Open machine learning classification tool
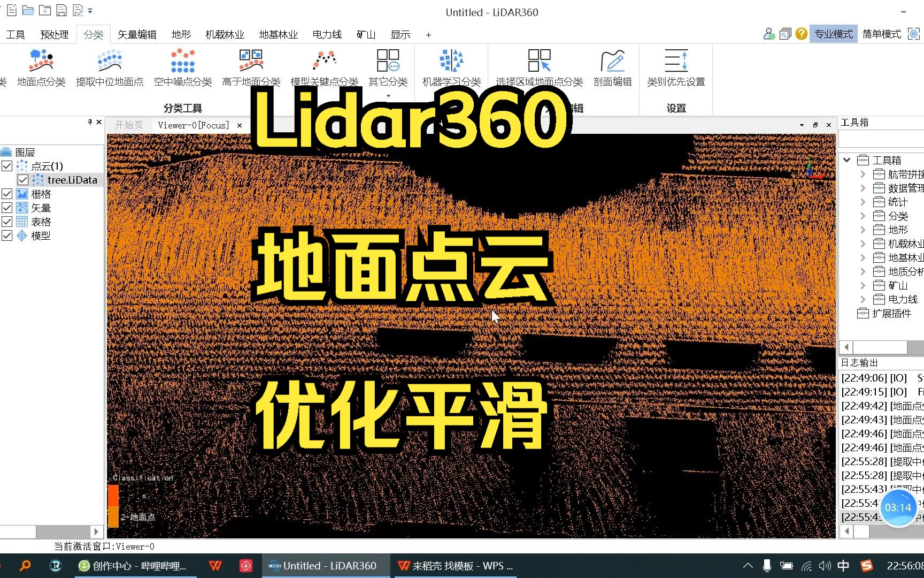 tap(452, 68)
